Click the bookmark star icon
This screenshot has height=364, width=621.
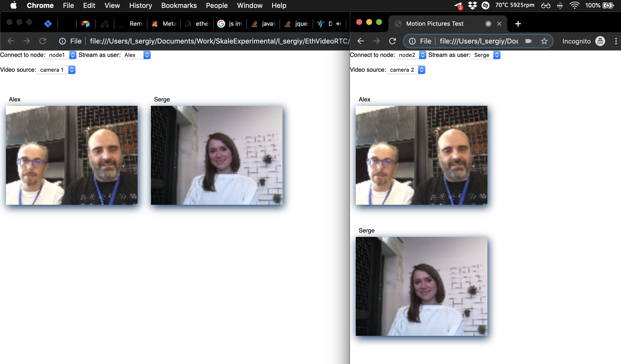pyautogui.click(x=544, y=41)
